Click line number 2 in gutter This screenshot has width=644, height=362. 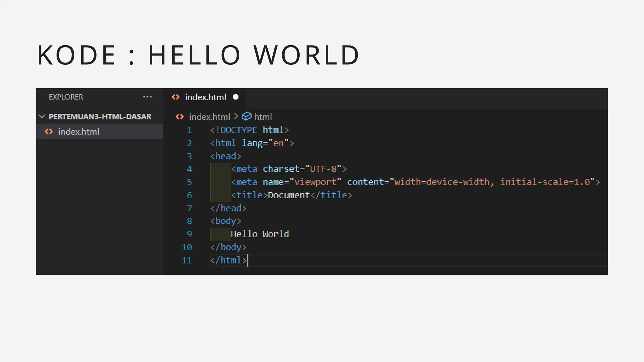[x=189, y=143]
